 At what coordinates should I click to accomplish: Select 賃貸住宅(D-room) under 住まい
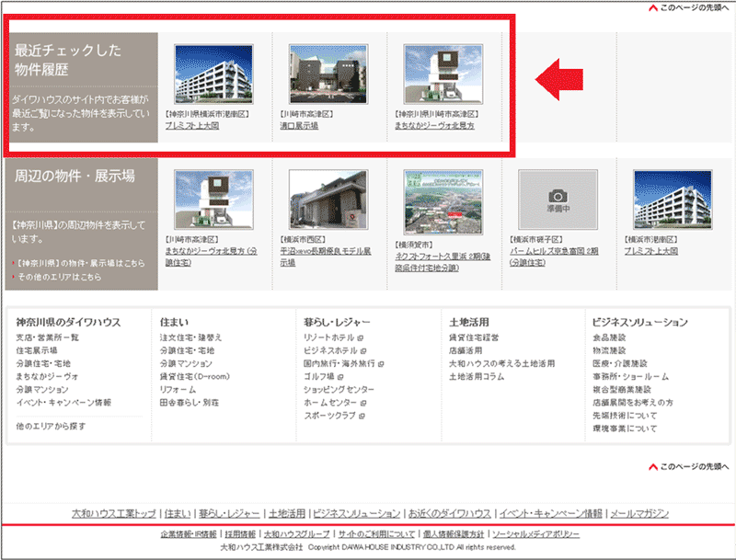pyautogui.click(x=193, y=377)
